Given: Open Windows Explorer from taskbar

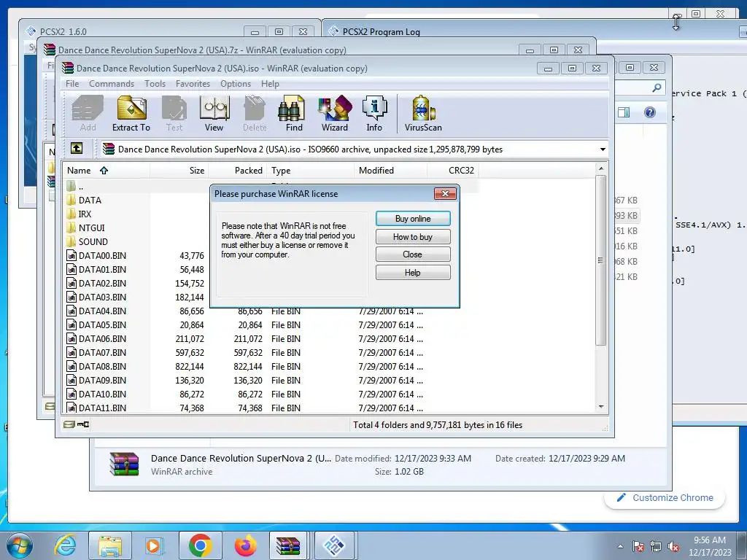Looking at the screenshot, I should 110,545.
